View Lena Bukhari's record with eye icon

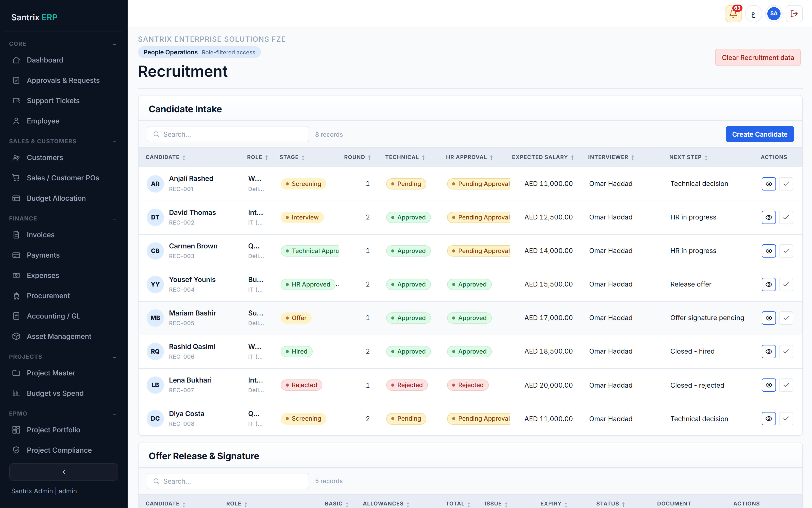point(769,385)
